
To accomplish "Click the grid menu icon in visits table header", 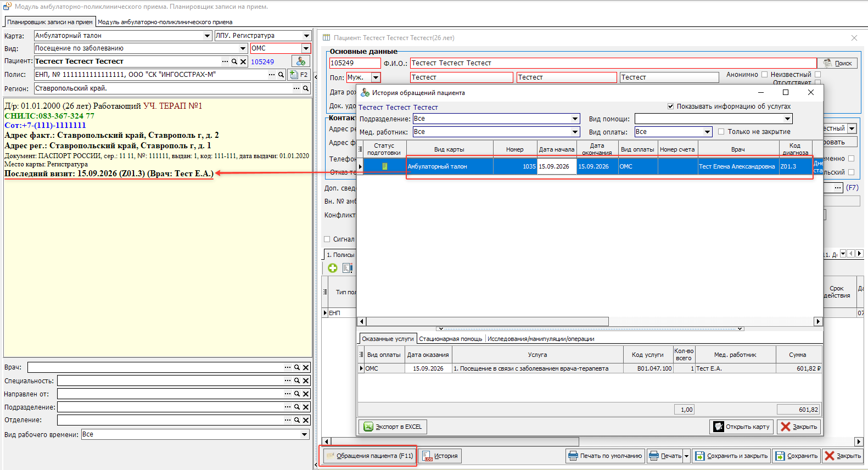I will (360, 149).
